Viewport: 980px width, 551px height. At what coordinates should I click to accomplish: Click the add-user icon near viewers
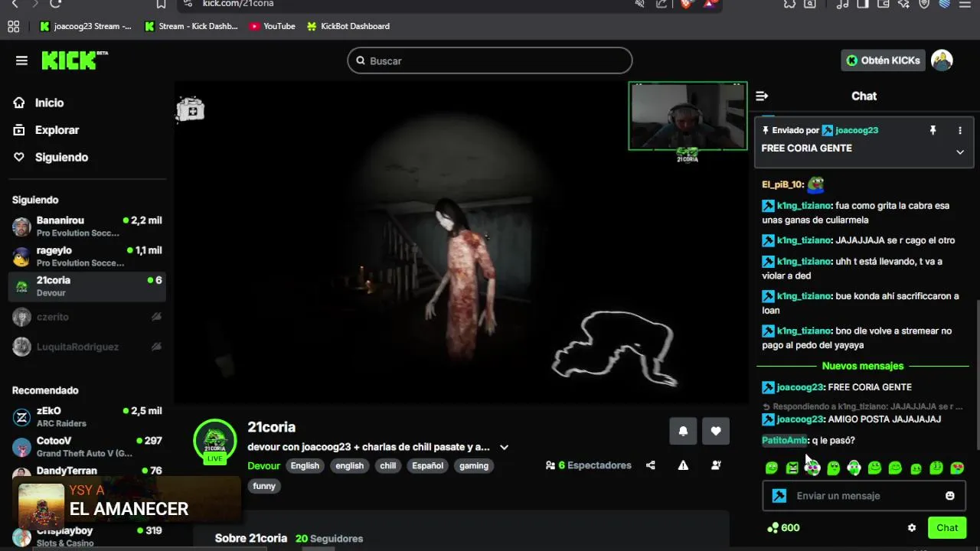[716, 465]
